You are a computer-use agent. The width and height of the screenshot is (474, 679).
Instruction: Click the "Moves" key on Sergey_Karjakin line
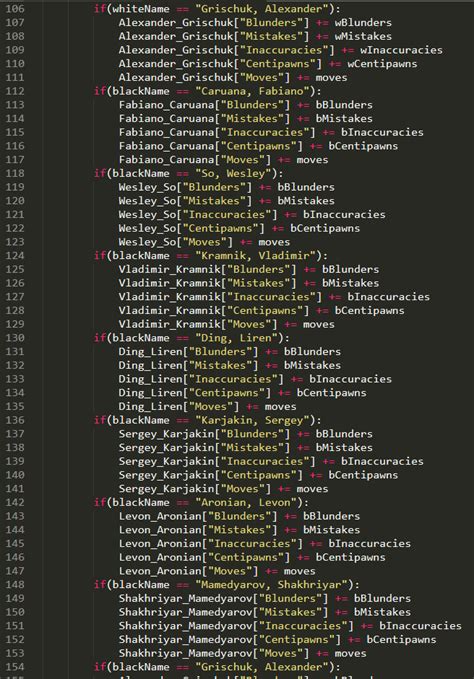[246, 489]
